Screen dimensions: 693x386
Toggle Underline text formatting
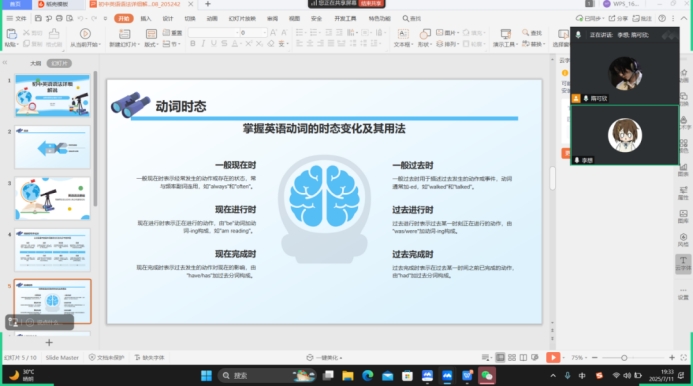point(214,43)
